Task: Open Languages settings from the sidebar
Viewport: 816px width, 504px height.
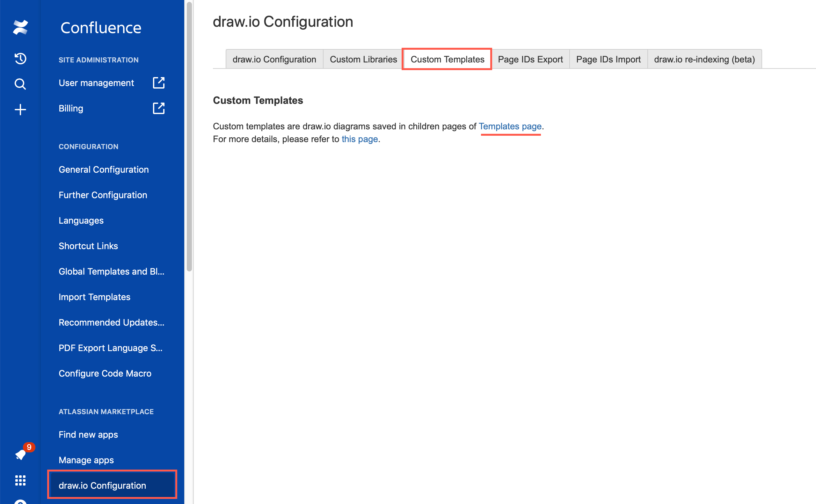Action: tap(81, 220)
